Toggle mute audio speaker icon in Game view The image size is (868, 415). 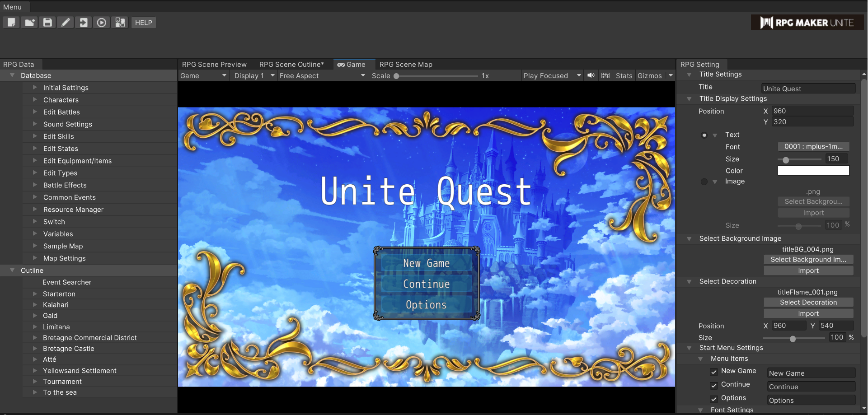pos(591,75)
